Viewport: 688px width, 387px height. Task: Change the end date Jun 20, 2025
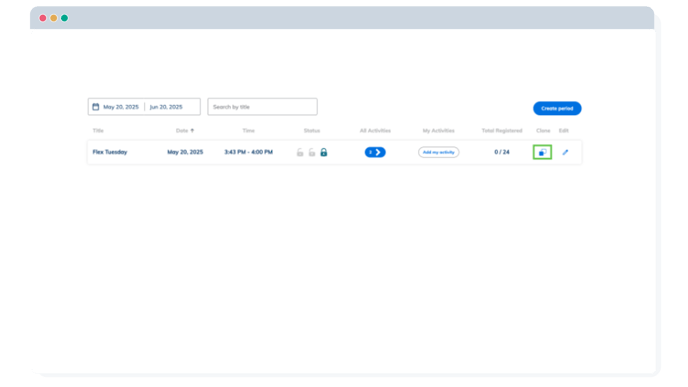coord(166,107)
